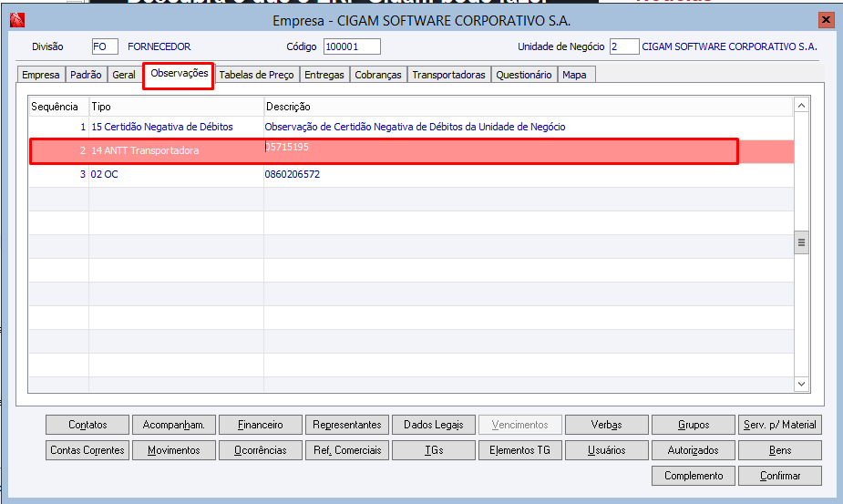The height and width of the screenshot is (504, 843).
Task: Click the Confirmar button
Action: coord(780,476)
